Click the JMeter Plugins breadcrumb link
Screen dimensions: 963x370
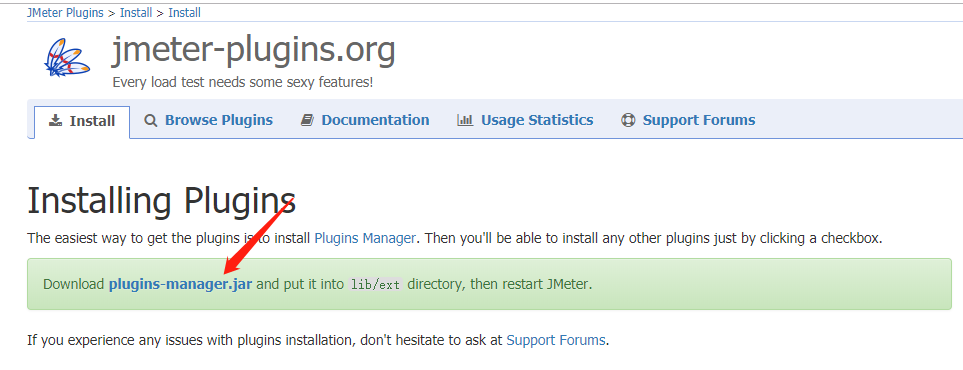(x=65, y=12)
